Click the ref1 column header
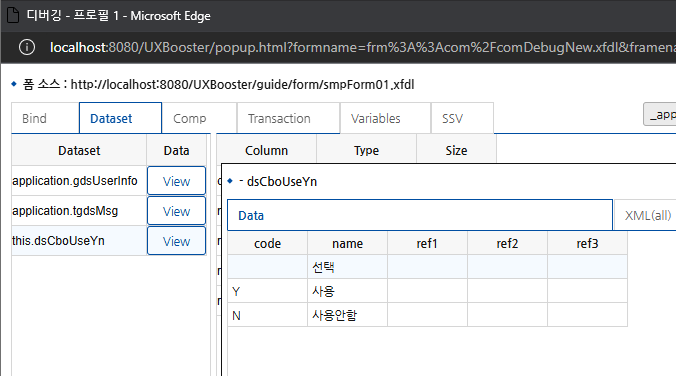This screenshot has width=676, height=376. click(x=427, y=244)
